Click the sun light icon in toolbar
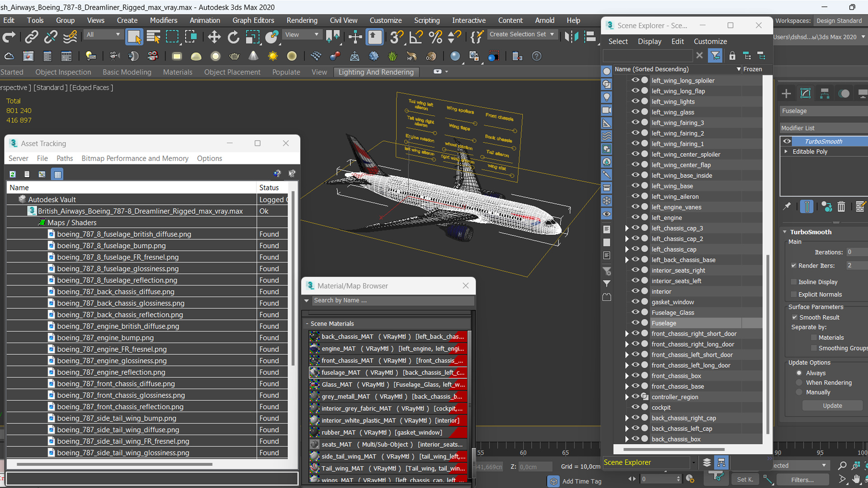 pyautogui.click(x=273, y=56)
